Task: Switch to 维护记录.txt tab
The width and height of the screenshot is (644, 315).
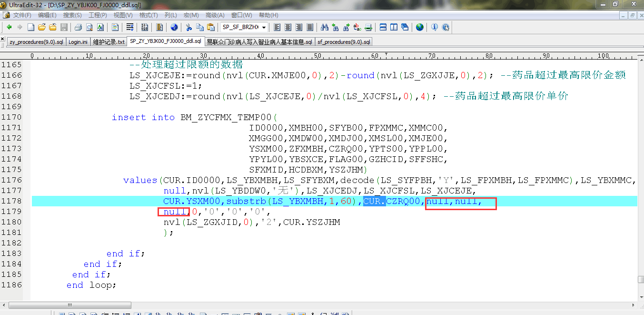Action: click(109, 42)
